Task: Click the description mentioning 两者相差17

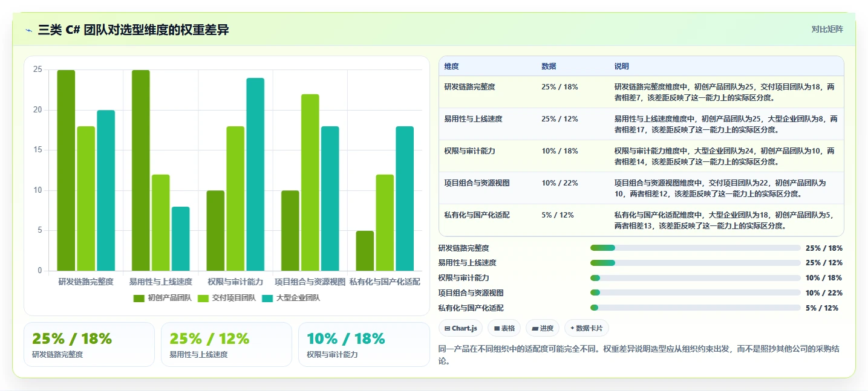Action: [x=726, y=124]
